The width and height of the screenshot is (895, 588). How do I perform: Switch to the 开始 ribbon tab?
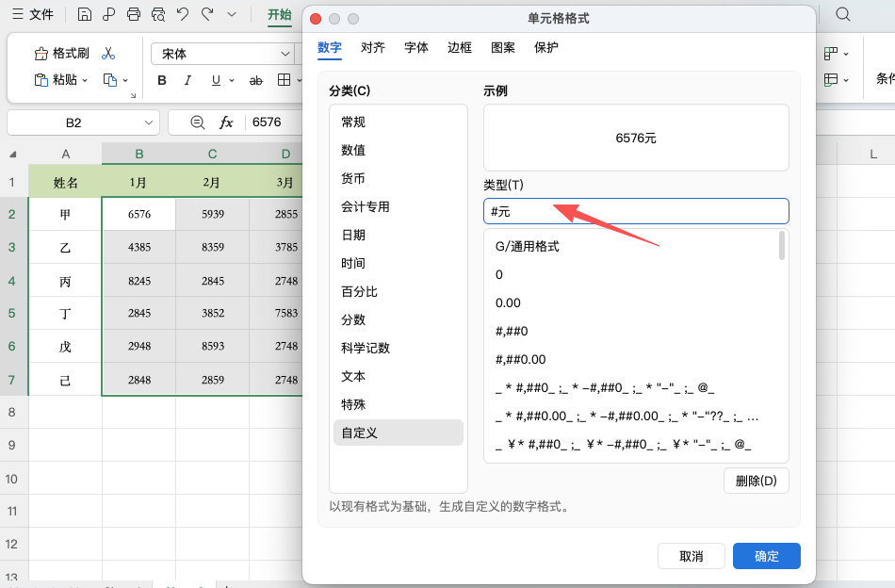(280, 14)
